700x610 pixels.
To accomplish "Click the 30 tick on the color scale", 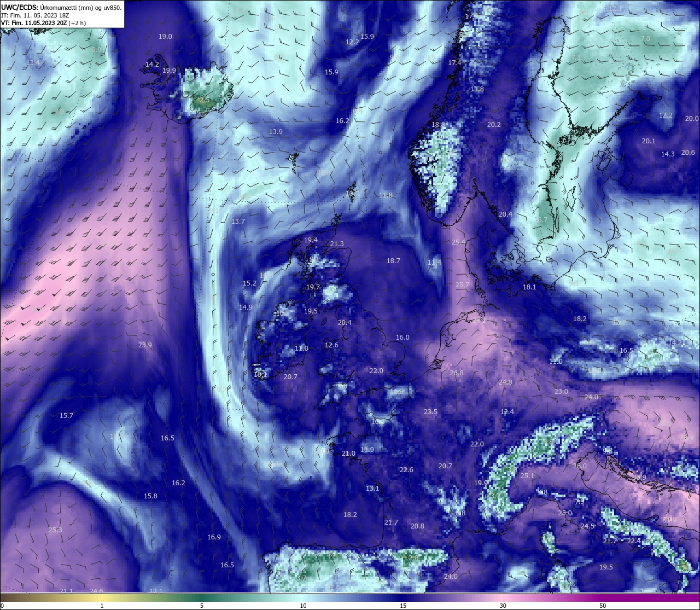I will point(502,606).
